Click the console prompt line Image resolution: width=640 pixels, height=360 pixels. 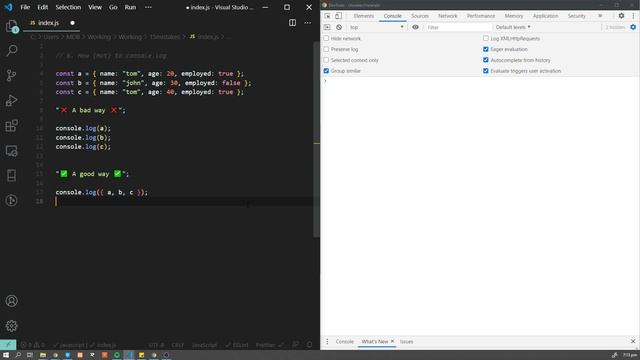[x=480, y=81]
